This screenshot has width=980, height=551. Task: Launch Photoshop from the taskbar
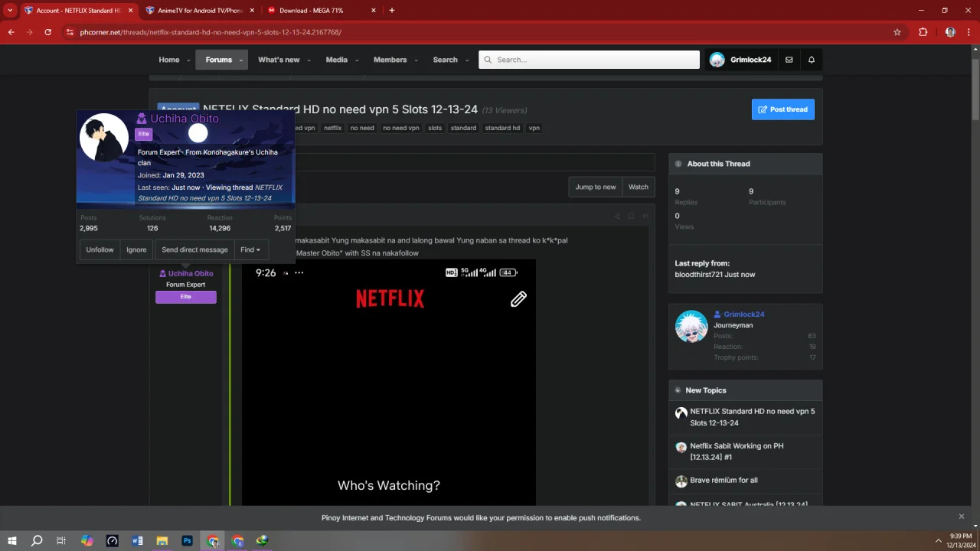click(x=187, y=540)
